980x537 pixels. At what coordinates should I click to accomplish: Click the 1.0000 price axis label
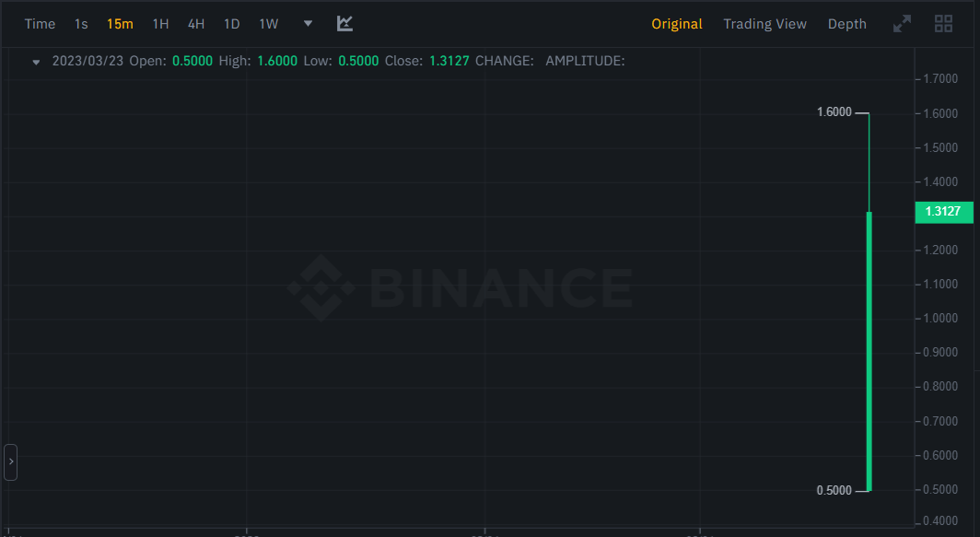pyautogui.click(x=940, y=318)
